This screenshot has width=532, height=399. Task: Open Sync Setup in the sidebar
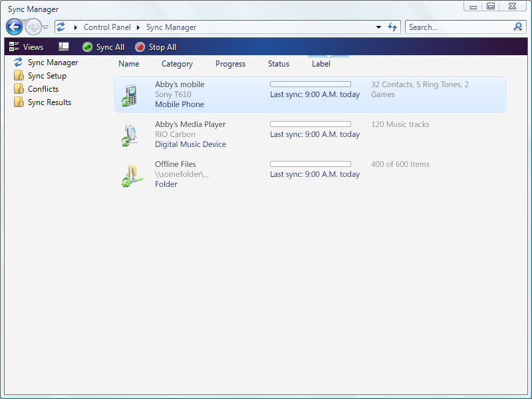pyautogui.click(x=47, y=76)
